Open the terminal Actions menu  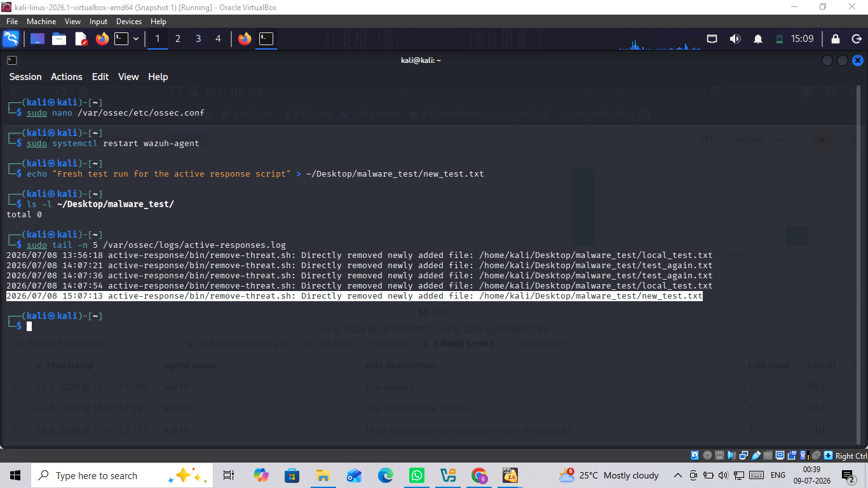(67, 76)
